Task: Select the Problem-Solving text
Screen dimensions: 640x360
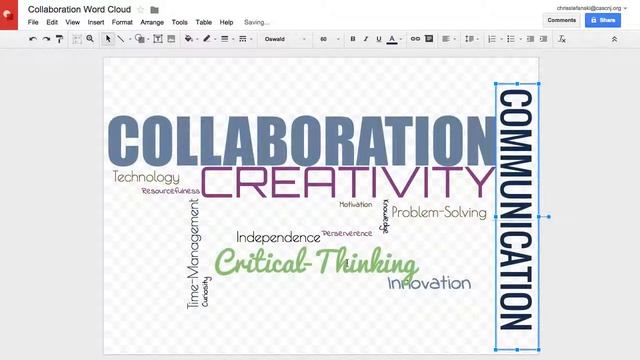Action: coord(439,213)
